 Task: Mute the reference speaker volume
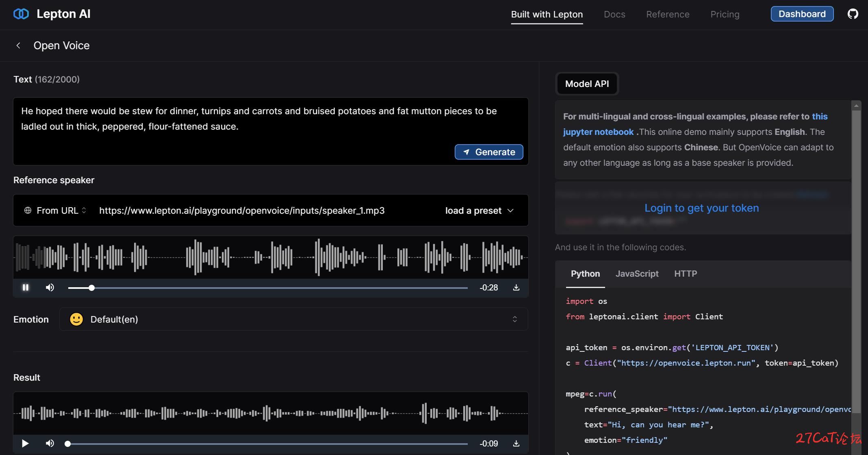click(50, 288)
